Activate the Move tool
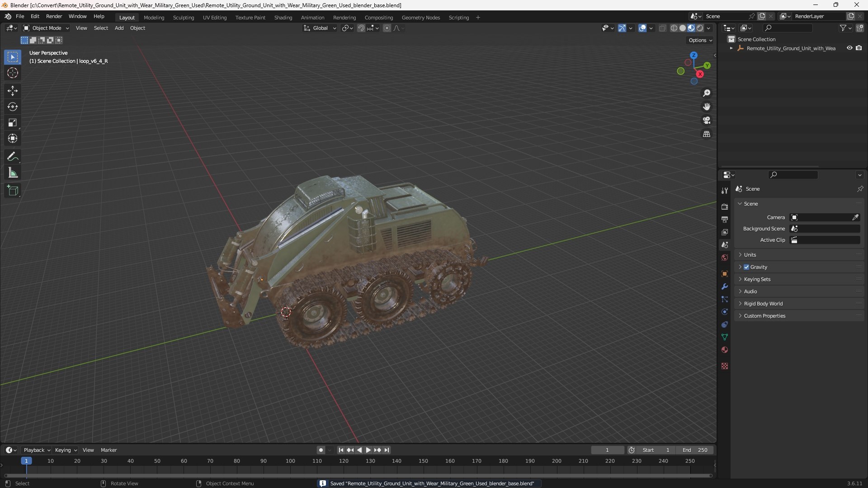This screenshot has width=868, height=488. 12,91
